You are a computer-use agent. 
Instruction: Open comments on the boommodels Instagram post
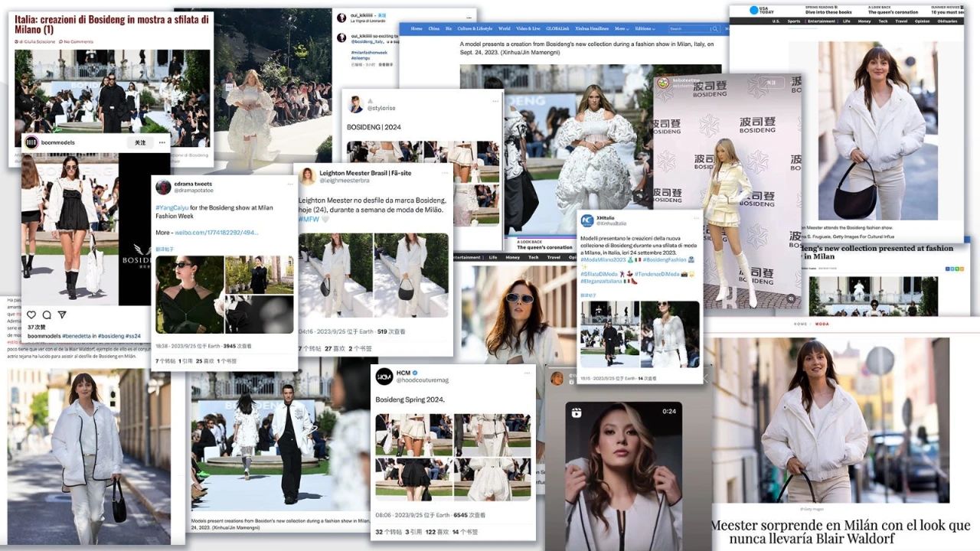tap(47, 315)
